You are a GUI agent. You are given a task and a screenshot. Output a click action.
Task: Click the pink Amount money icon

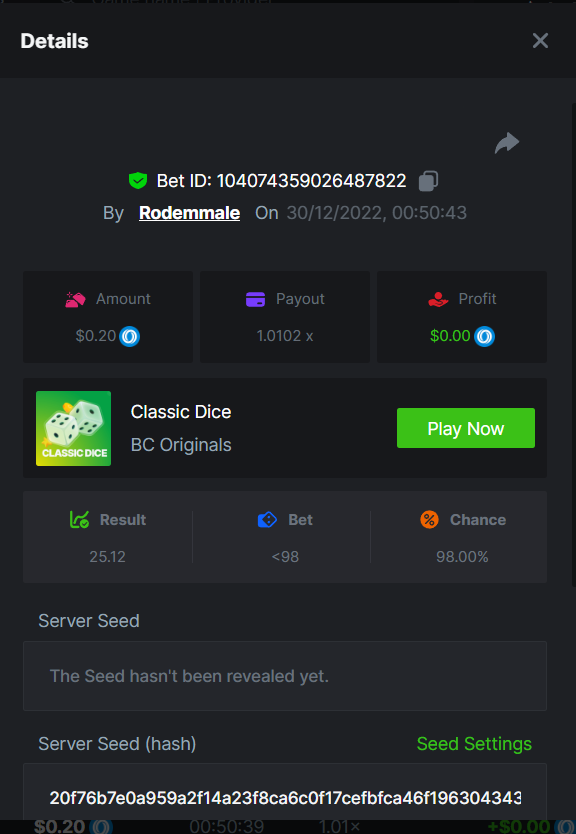[x=76, y=299]
